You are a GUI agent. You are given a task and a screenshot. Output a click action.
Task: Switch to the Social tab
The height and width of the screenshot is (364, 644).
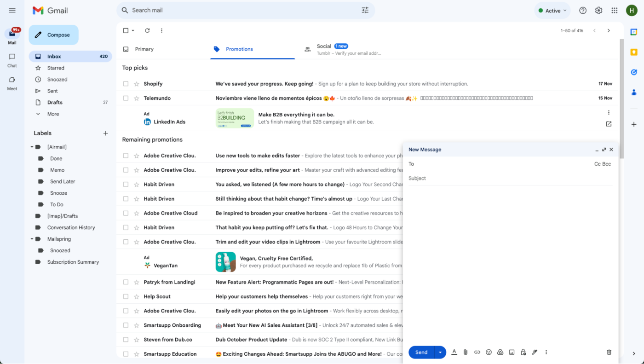pyautogui.click(x=343, y=49)
